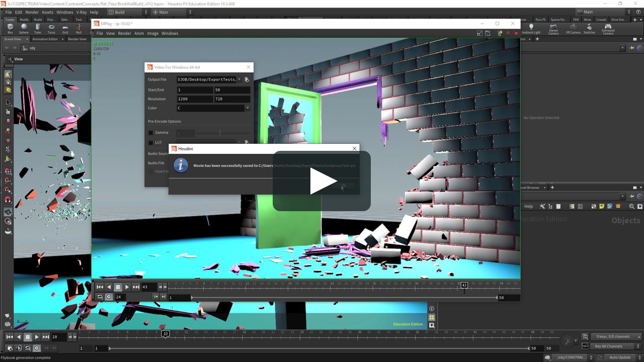The image size is (644, 362).
Task: Enable the LUT checkbox
Action: point(150,143)
